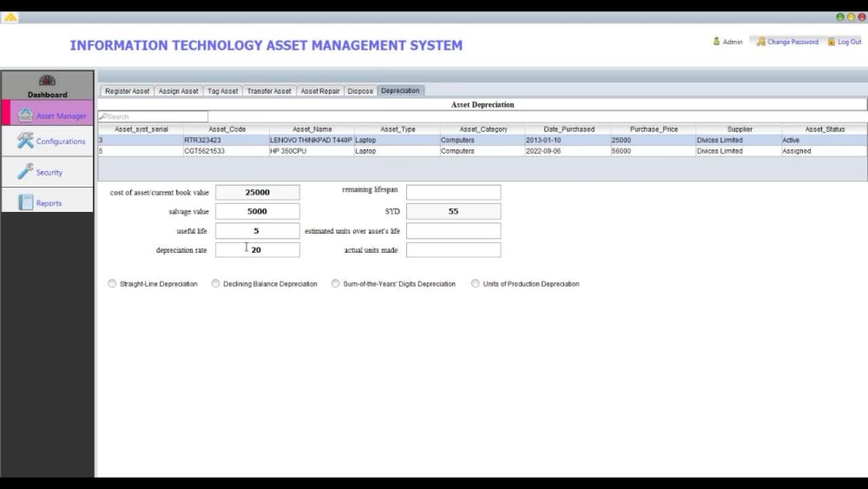Click the 2013-01-10 purchase date cell
The image size is (868, 489).
point(569,140)
